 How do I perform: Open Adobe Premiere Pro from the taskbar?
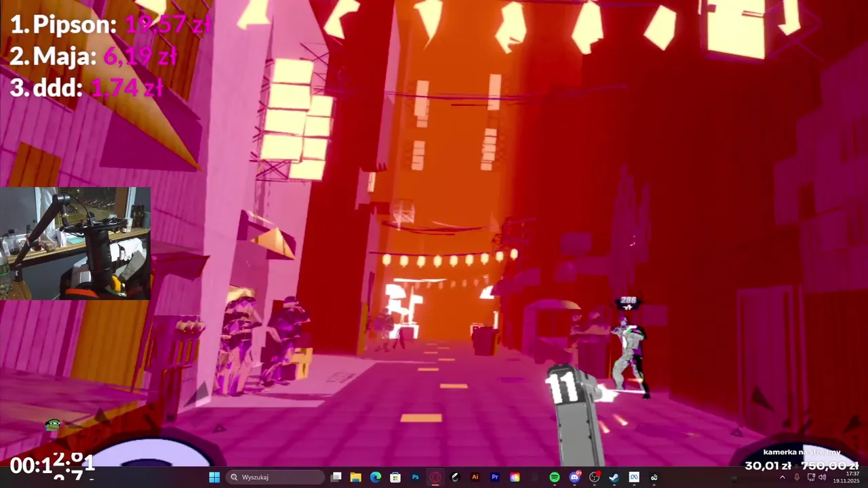pos(495,477)
